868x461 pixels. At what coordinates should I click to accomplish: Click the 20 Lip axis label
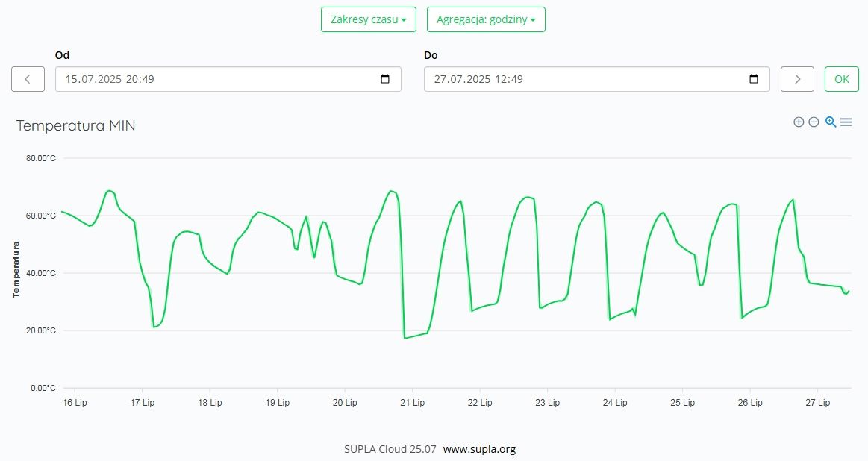tap(345, 402)
